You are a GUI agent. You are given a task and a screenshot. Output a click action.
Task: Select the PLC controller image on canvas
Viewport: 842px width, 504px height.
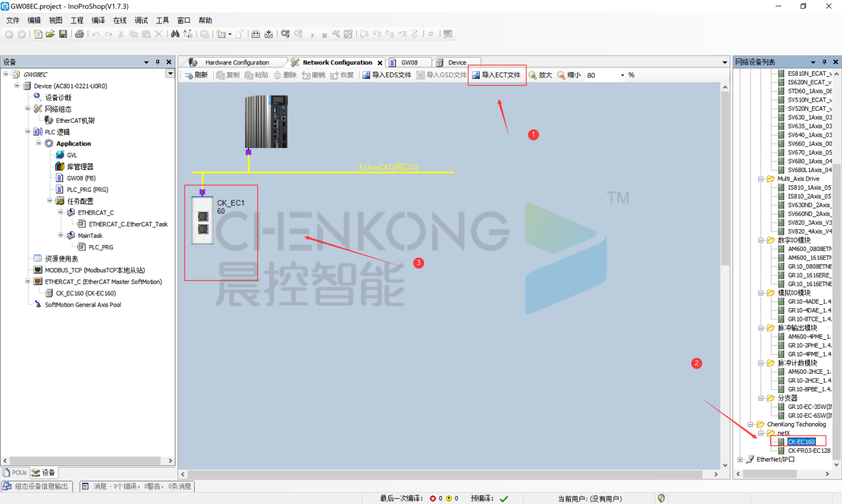(x=266, y=121)
